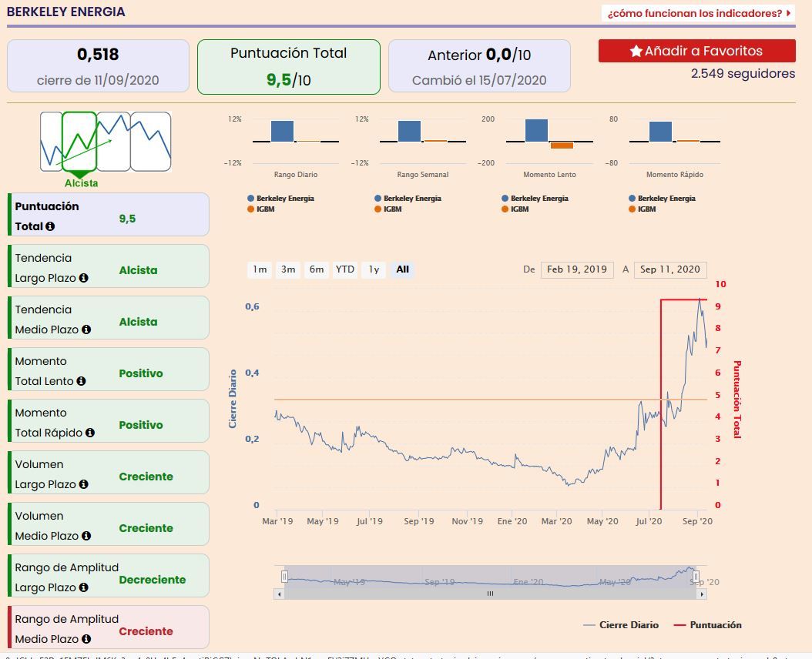Click info icon for Rango de Amplitud Medio Plazo
812x659 pixels.
(x=86, y=639)
